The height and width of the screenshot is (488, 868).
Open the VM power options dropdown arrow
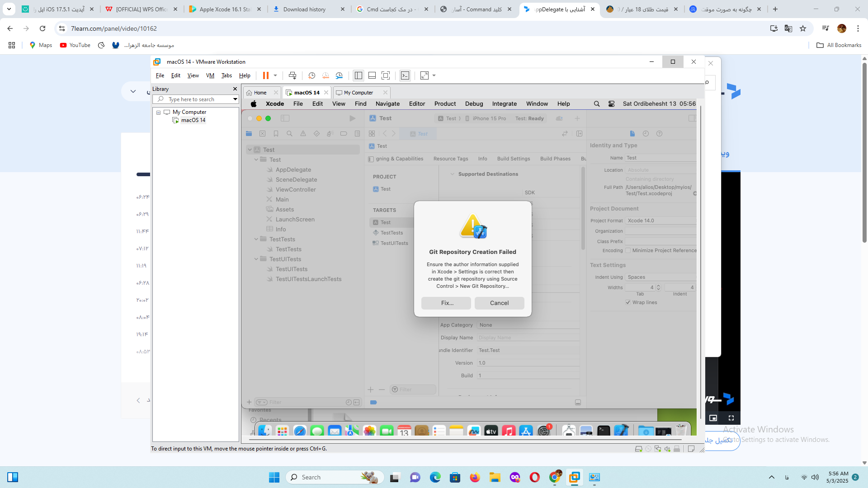275,75
